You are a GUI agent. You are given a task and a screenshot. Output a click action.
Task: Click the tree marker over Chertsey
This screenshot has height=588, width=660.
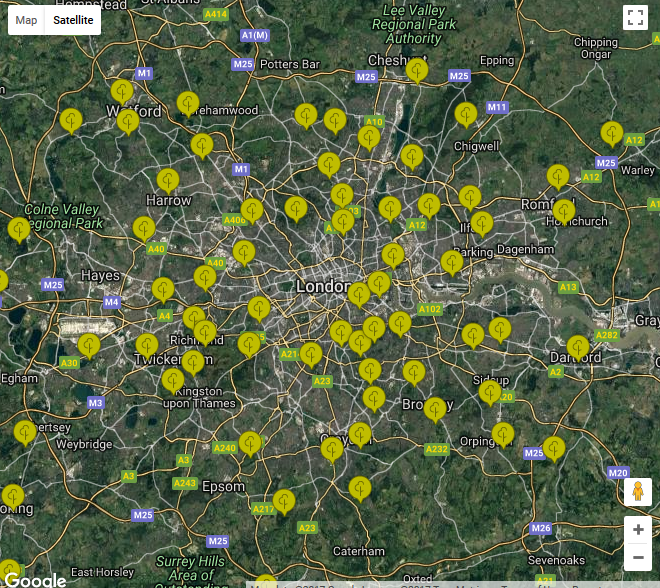click(x=25, y=433)
